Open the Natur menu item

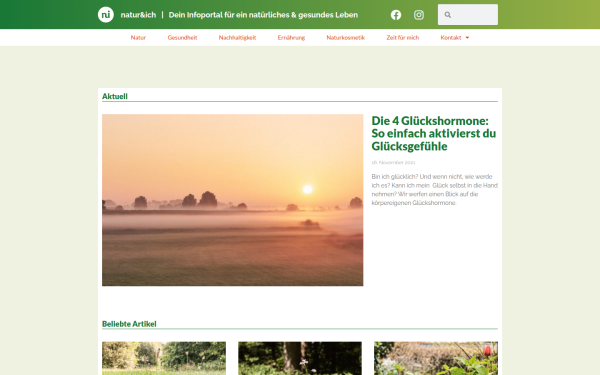click(x=138, y=38)
